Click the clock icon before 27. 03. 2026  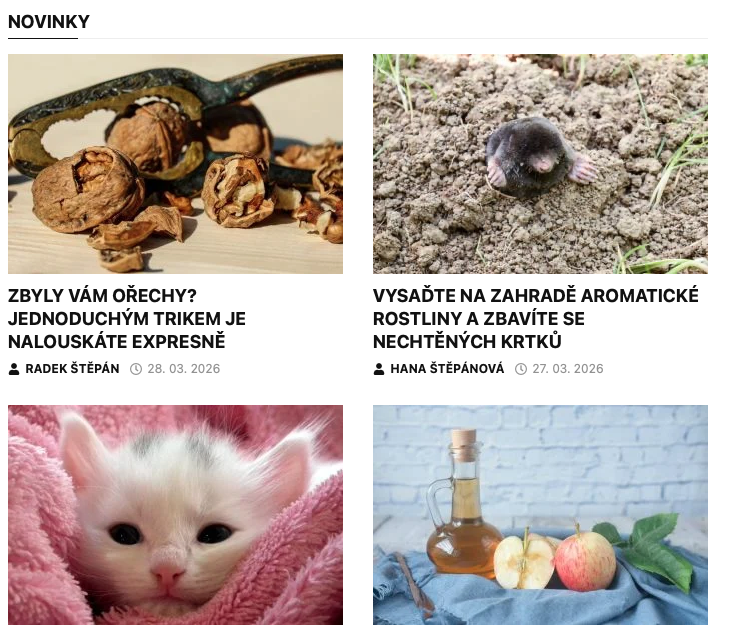coord(521,369)
